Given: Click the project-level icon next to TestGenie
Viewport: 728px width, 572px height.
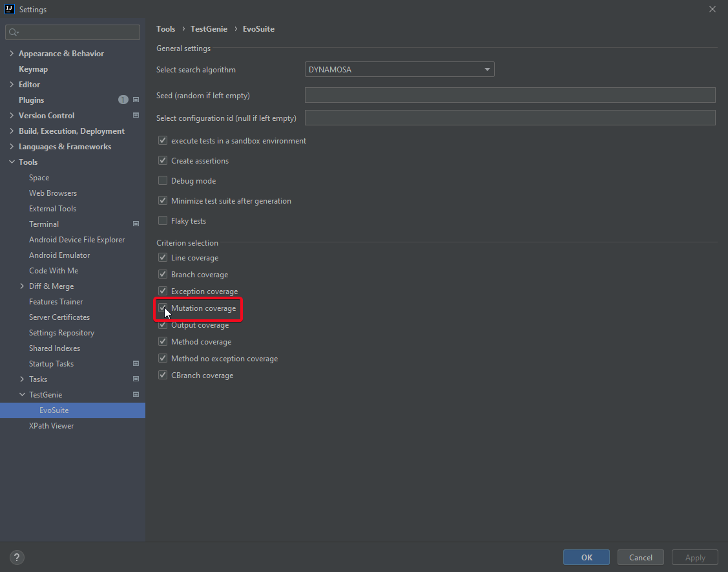Looking at the screenshot, I should click(x=136, y=394).
